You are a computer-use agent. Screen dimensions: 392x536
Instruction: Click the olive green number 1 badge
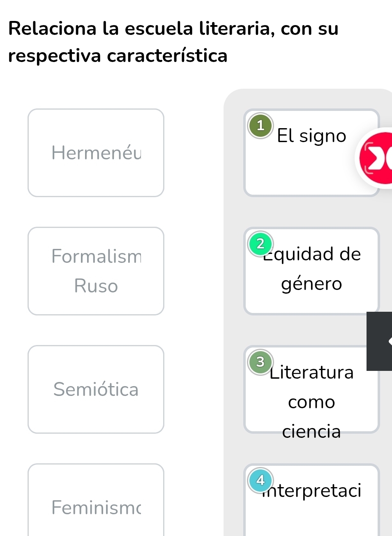pos(261,125)
